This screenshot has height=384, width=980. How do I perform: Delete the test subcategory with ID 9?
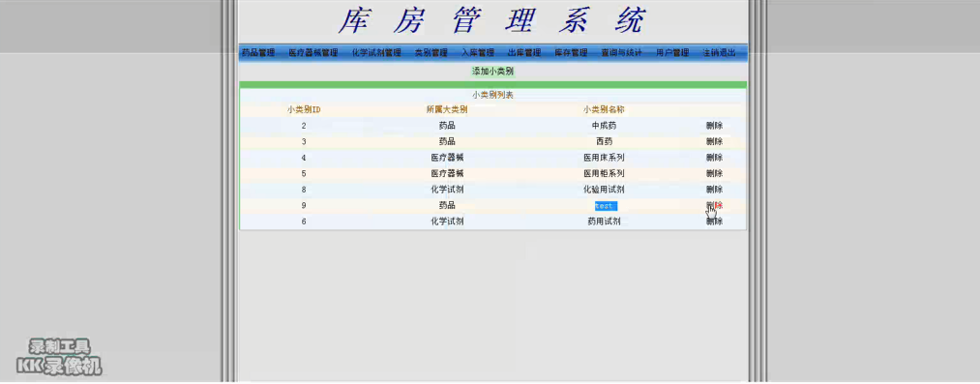pyautogui.click(x=714, y=205)
